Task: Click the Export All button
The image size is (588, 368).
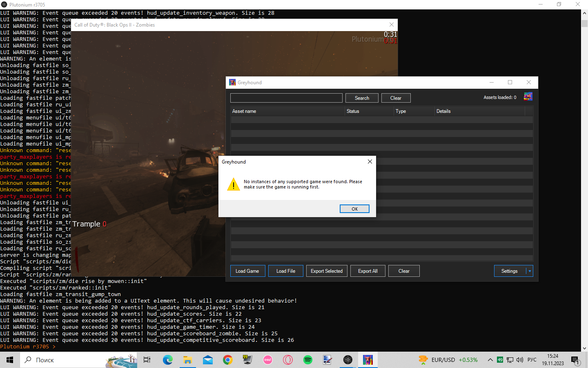Action: [x=368, y=271]
